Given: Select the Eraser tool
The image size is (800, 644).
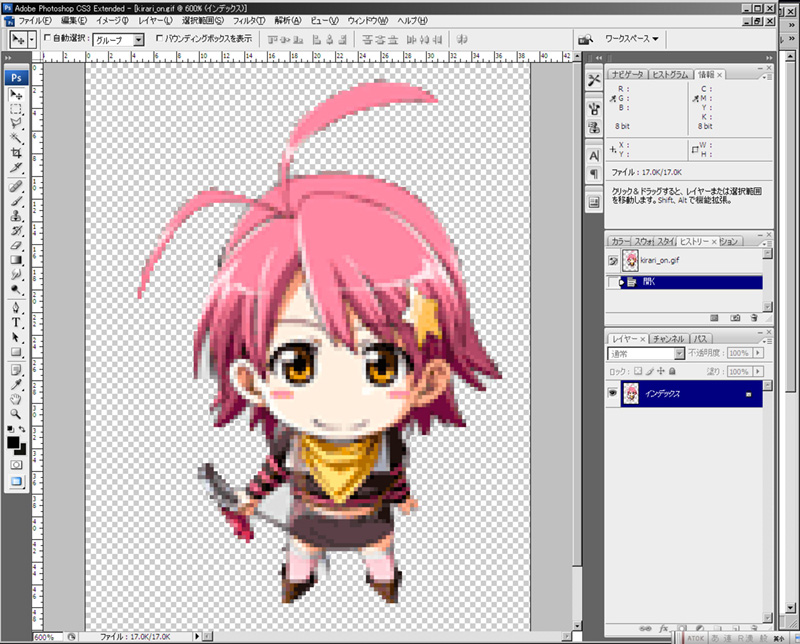Looking at the screenshot, I should 16,245.
